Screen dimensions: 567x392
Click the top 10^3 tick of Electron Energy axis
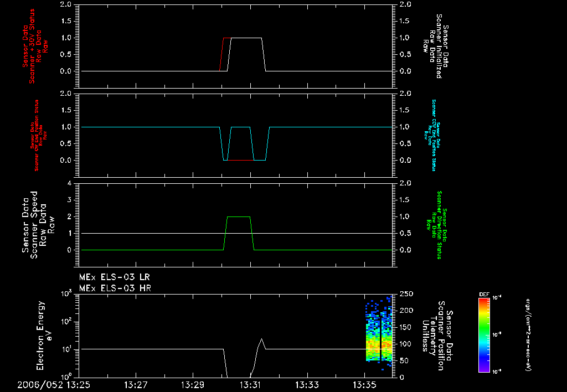(66, 293)
